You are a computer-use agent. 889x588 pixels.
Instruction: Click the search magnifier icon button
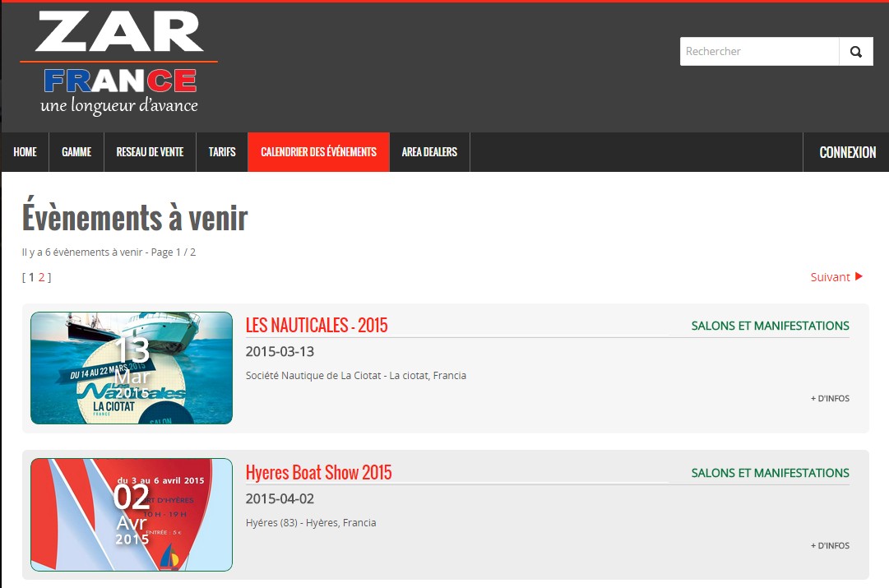coord(855,52)
